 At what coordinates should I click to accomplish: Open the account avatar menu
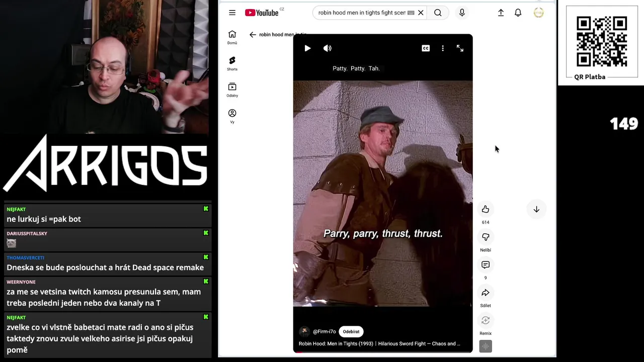click(538, 13)
